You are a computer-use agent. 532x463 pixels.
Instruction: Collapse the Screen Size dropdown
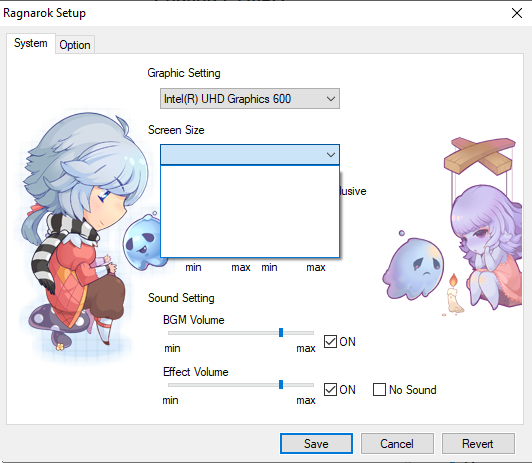[x=250, y=155]
